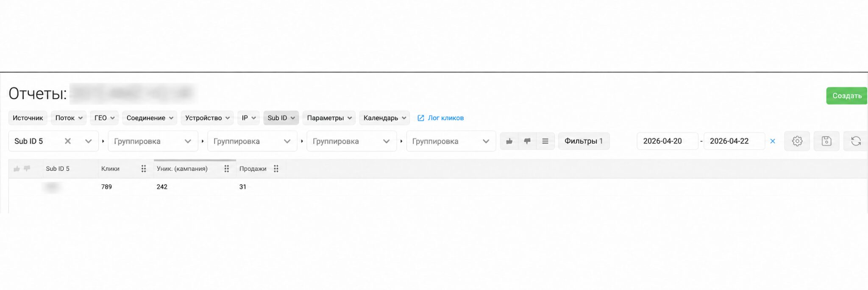Click the Продажи column drag handle
The image size is (868, 290).
(276, 169)
